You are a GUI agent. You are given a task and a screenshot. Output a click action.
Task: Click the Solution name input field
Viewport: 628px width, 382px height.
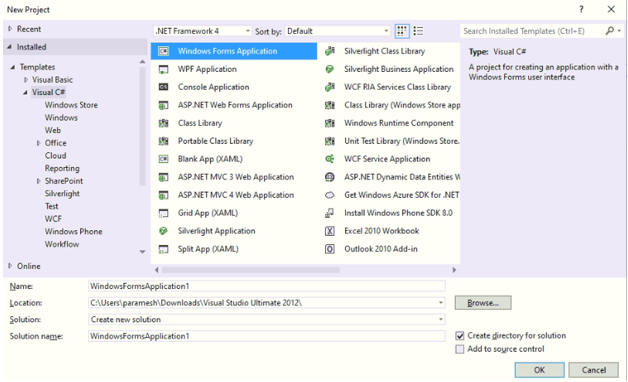pos(266,336)
